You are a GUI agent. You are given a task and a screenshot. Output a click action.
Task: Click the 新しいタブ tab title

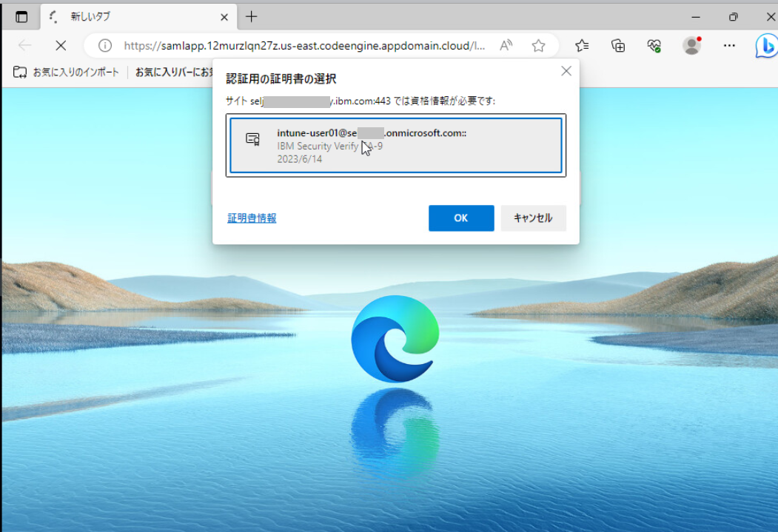tap(91, 17)
